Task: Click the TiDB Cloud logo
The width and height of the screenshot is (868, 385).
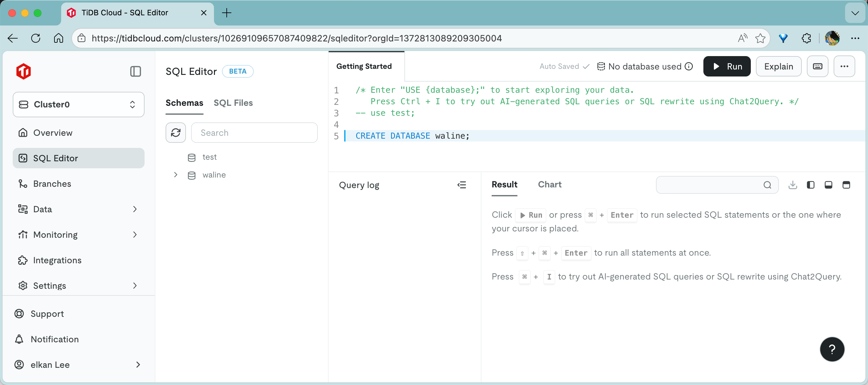Action: [24, 71]
